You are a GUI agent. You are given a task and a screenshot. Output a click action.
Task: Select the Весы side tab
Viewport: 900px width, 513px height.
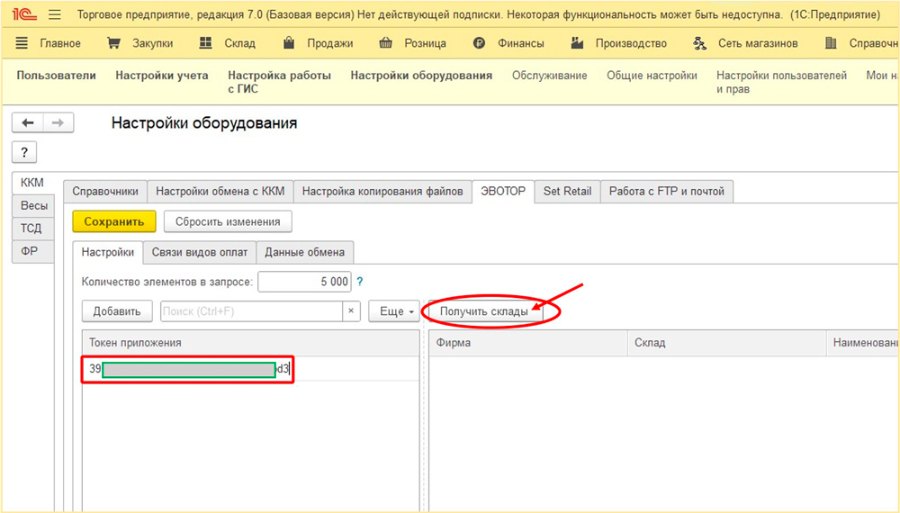34,205
